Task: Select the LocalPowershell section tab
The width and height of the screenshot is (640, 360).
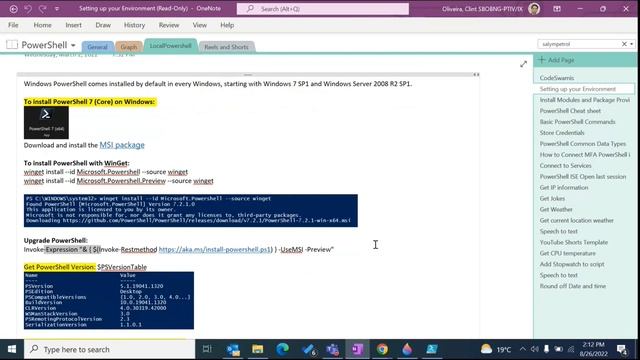Action: [x=171, y=46]
